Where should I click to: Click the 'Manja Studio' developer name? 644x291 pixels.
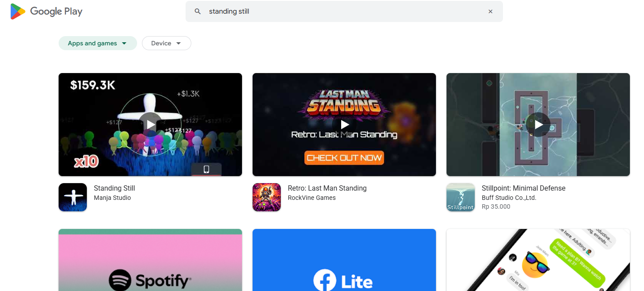pyautogui.click(x=112, y=198)
